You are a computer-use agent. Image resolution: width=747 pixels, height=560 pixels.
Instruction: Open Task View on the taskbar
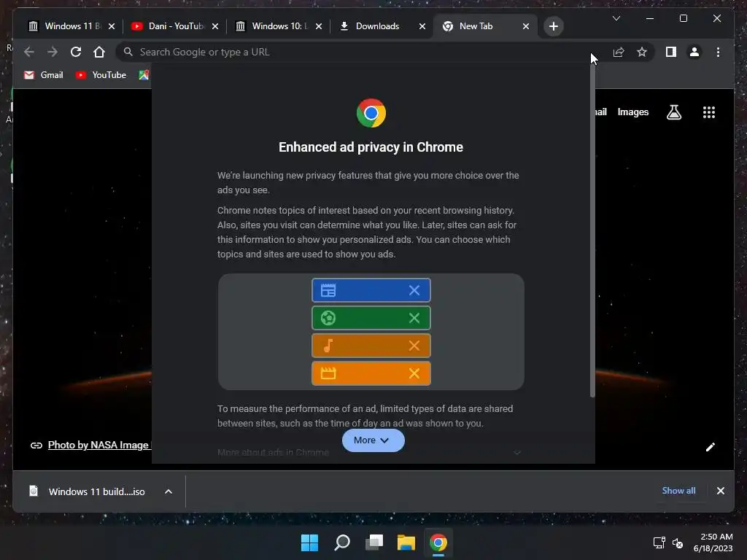(x=374, y=542)
